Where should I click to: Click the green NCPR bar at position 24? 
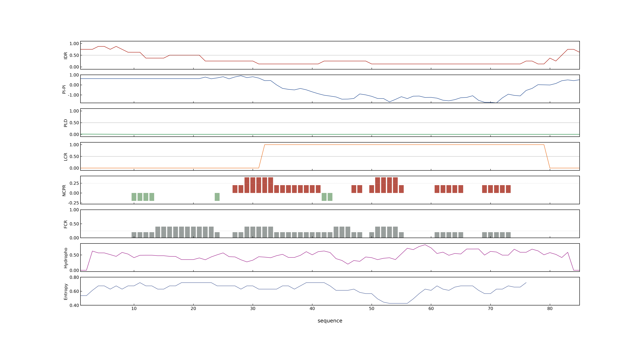click(x=217, y=197)
